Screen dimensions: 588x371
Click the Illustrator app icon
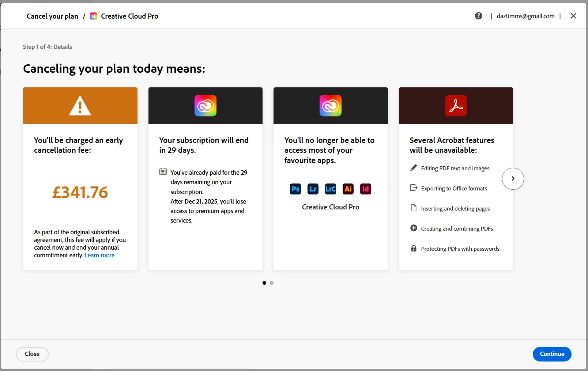coord(348,189)
